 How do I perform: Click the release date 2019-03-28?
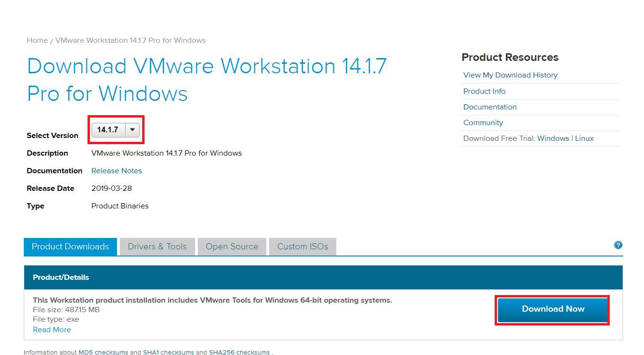[111, 188]
